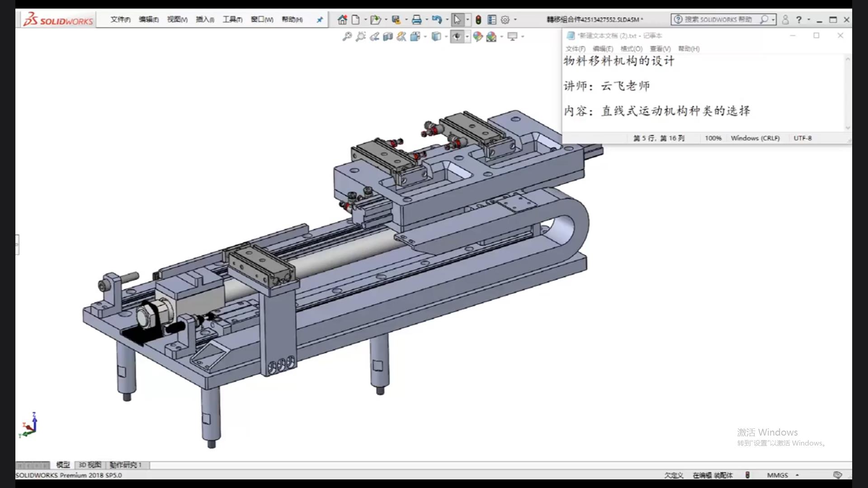Open View Settings monitor icon

point(512,37)
